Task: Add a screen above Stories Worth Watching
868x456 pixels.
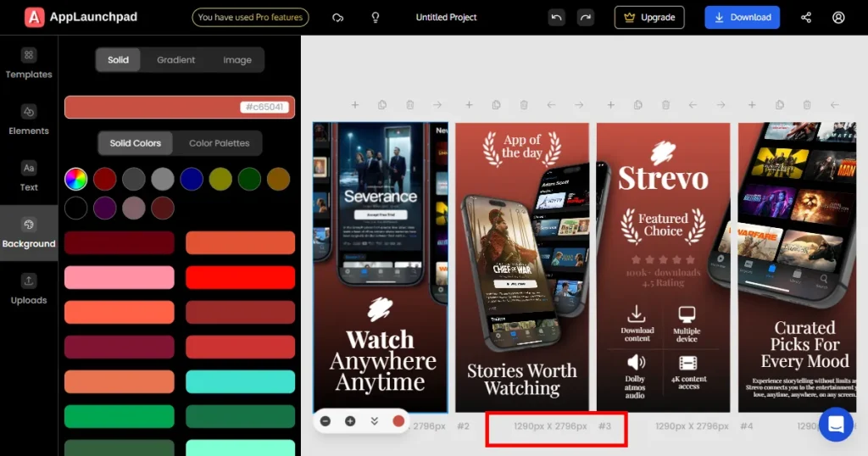Action: [469, 104]
